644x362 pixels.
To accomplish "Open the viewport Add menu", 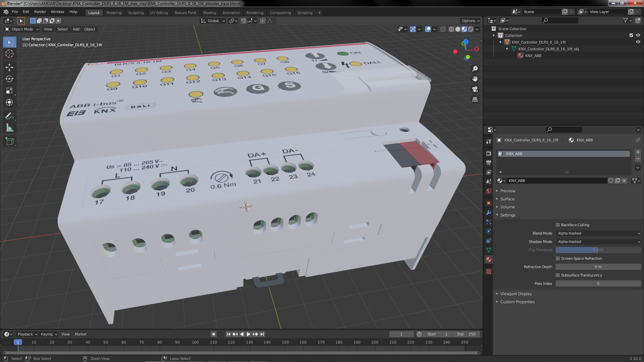I will point(76,29).
